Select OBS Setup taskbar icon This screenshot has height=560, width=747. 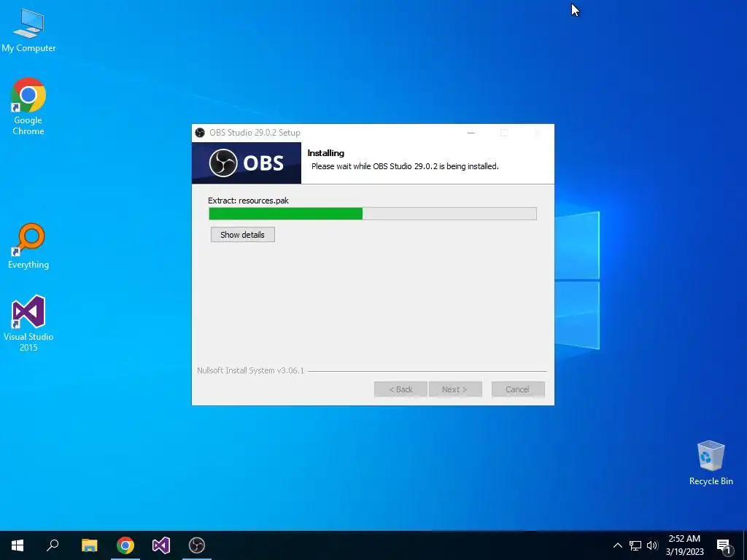[x=197, y=545]
